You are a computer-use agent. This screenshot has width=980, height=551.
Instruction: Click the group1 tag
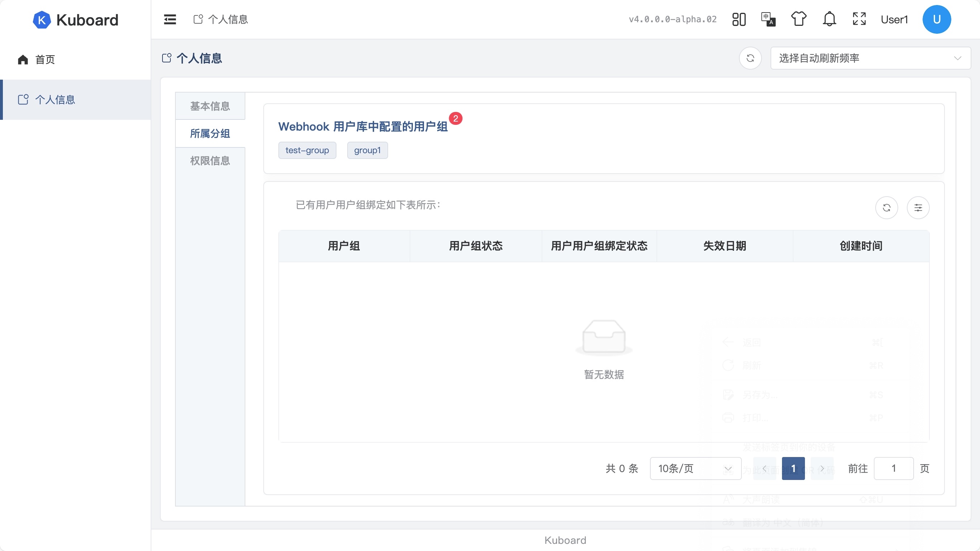point(367,150)
